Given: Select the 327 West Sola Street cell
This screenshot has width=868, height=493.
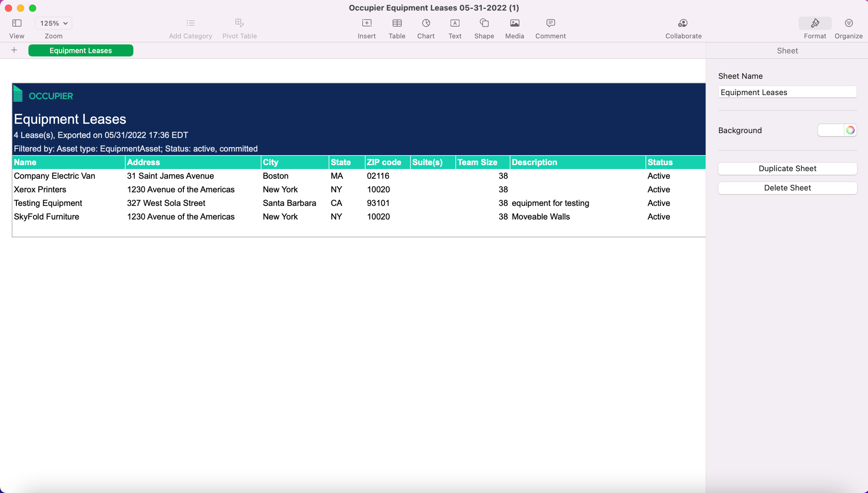Looking at the screenshot, I should click(193, 203).
